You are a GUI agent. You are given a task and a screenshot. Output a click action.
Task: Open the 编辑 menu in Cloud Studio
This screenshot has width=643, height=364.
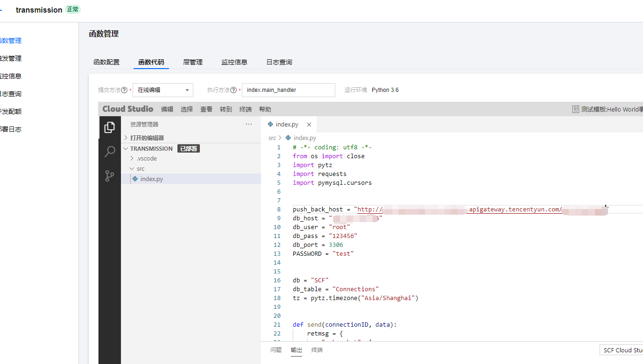pos(167,109)
